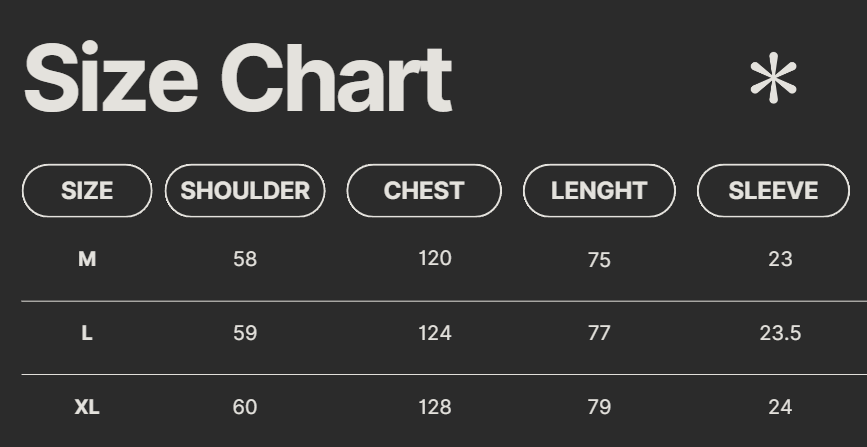
Task: Click chest value 120 in M row
Action: (435, 259)
